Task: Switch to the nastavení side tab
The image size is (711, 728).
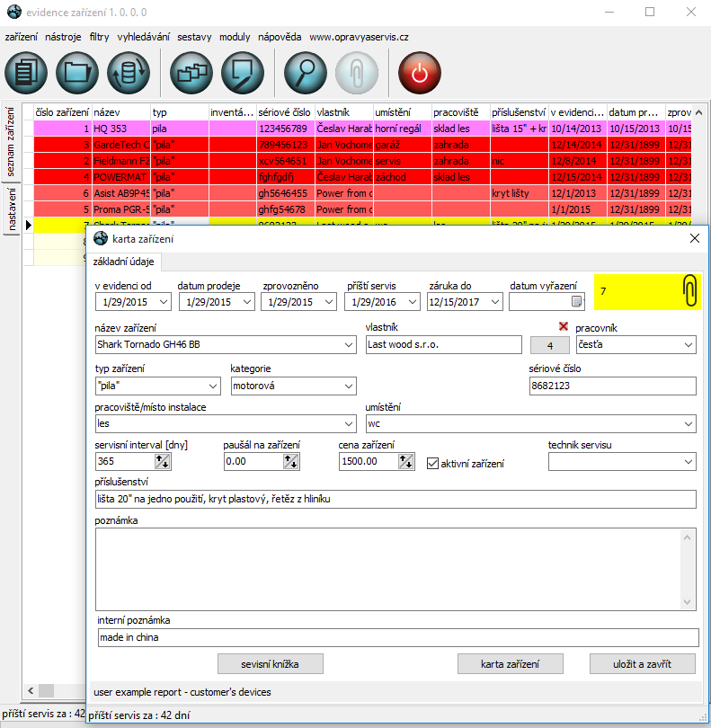Action: click(13, 209)
